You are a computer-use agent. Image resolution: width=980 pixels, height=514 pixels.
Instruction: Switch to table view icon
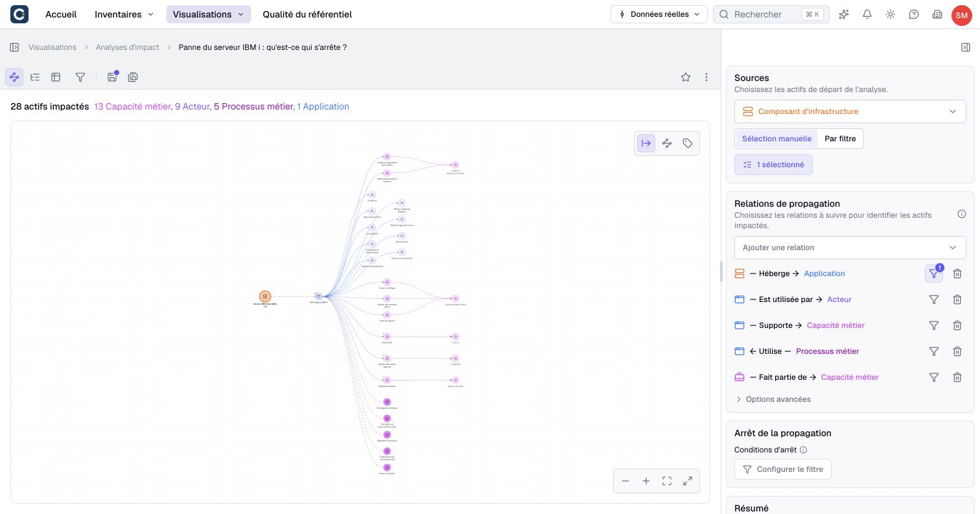(56, 77)
